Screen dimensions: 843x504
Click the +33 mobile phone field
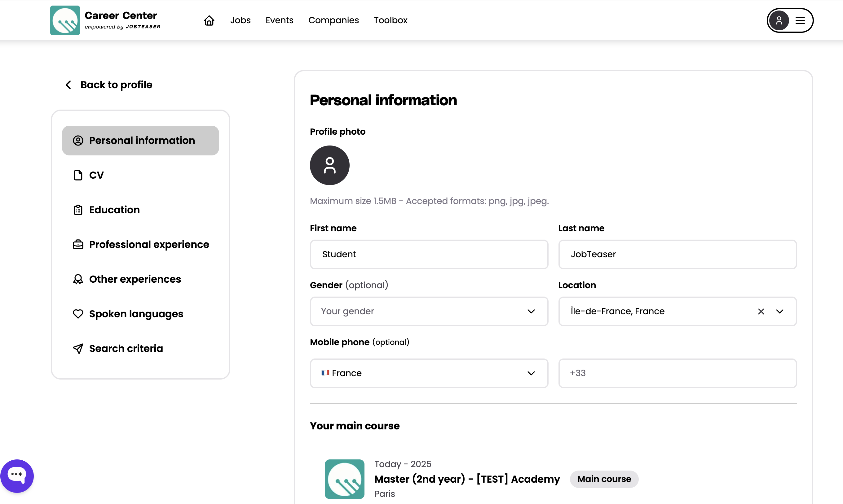[677, 373]
